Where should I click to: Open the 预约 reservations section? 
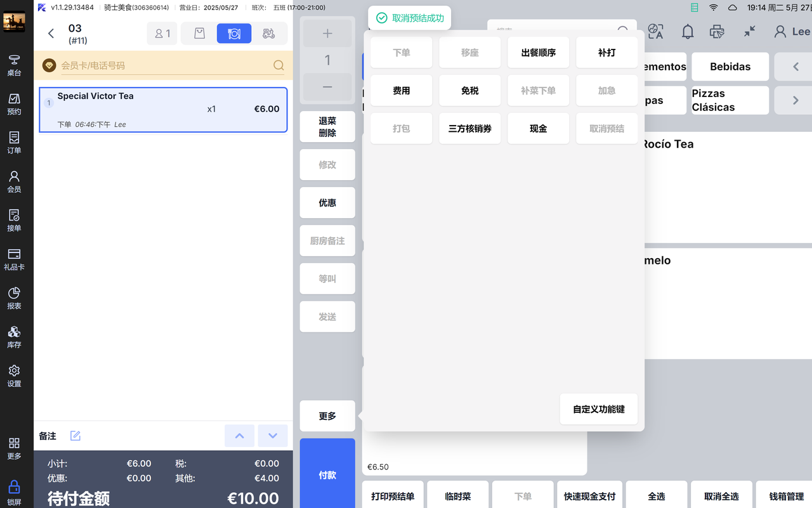[x=14, y=104]
